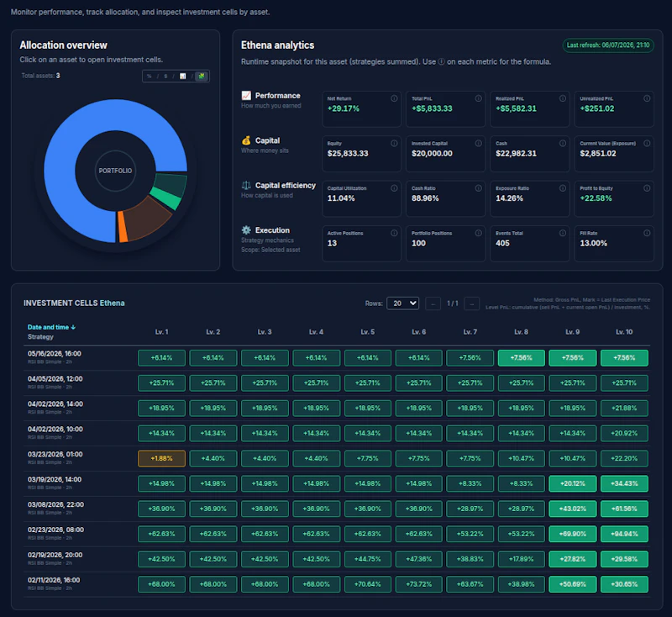Click the Last refresh timestamp badge
672x617 pixels.
[x=607, y=45]
